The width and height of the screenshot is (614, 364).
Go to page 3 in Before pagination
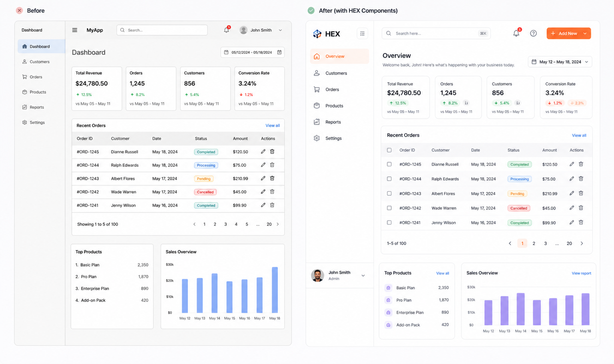tap(225, 224)
